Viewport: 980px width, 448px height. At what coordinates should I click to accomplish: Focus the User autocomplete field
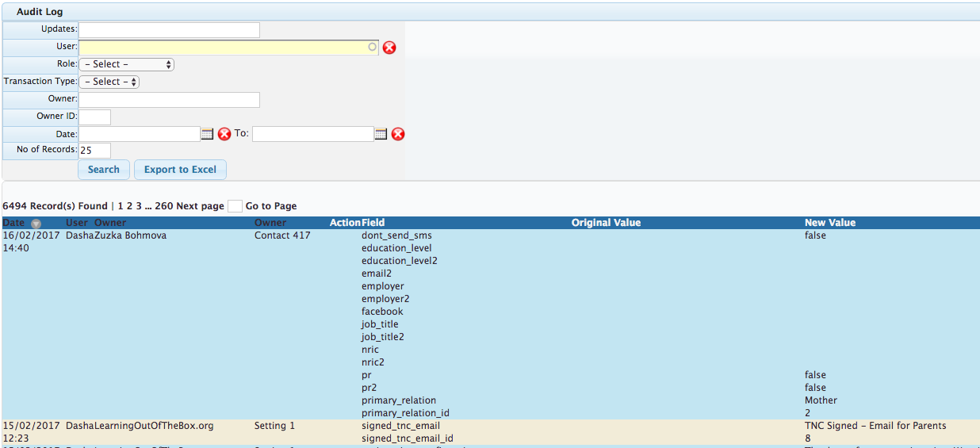point(228,48)
